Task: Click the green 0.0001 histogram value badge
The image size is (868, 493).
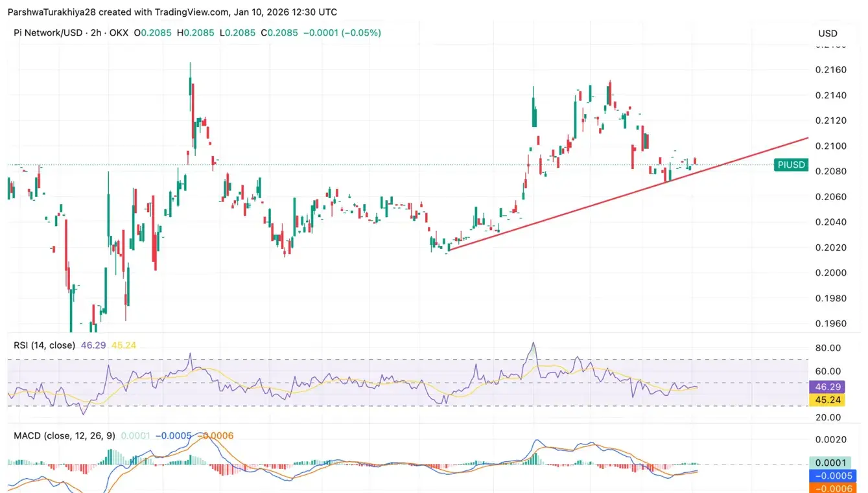Action: pyautogui.click(x=828, y=463)
